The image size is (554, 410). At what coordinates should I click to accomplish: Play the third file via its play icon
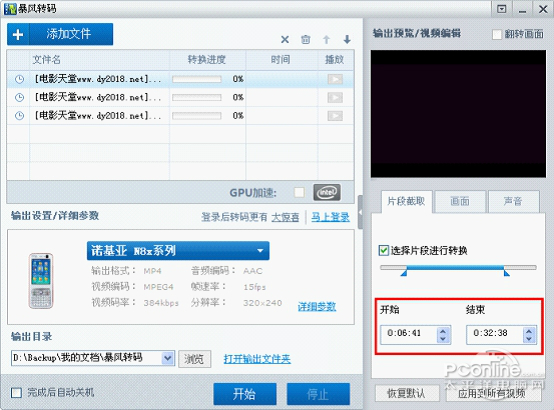point(335,116)
